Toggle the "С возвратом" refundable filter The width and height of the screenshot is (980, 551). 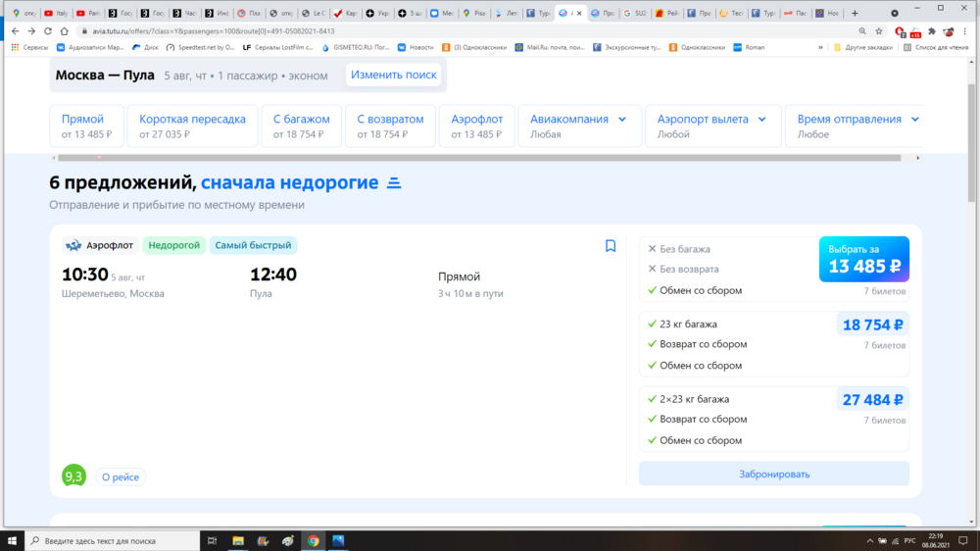pyautogui.click(x=390, y=126)
